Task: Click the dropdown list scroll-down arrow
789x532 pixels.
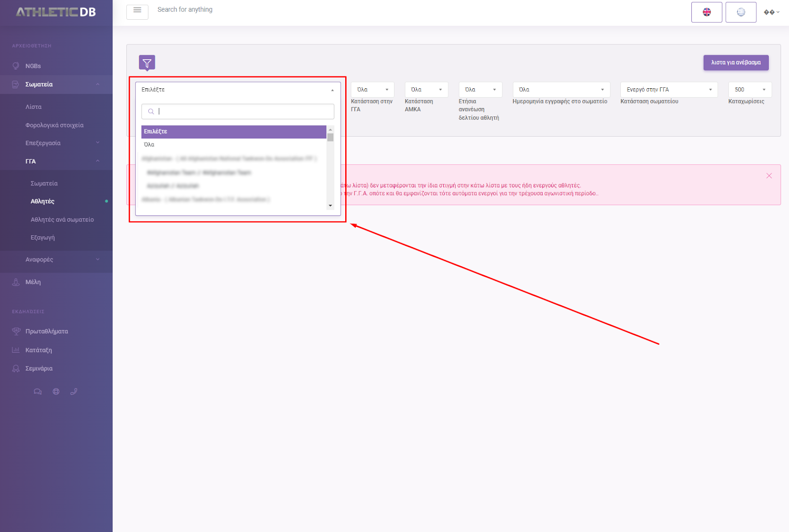Action: [x=330, y=206]
